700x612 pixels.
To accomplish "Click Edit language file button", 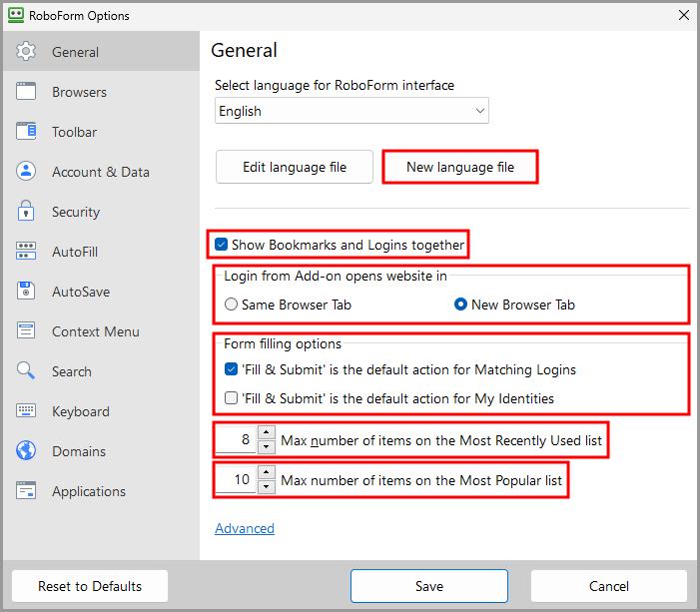I will coord(295,167).
